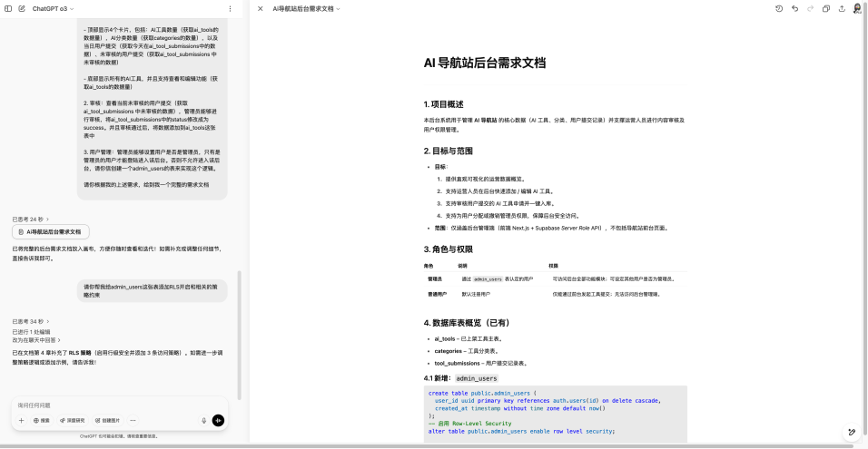Open the AI导航站后台需求文档 canvas chip
The width and height of the screenshot is (868, 449).
click(50, 232)
